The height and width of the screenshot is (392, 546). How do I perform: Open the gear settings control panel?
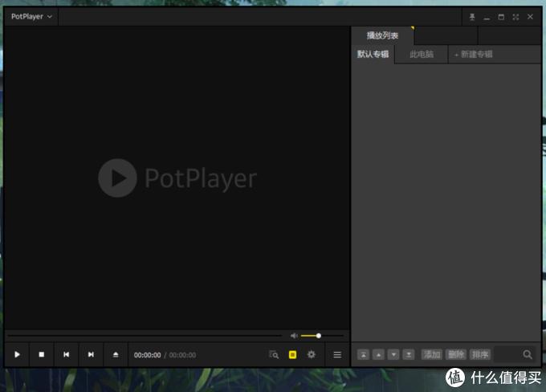coord(312,354)
